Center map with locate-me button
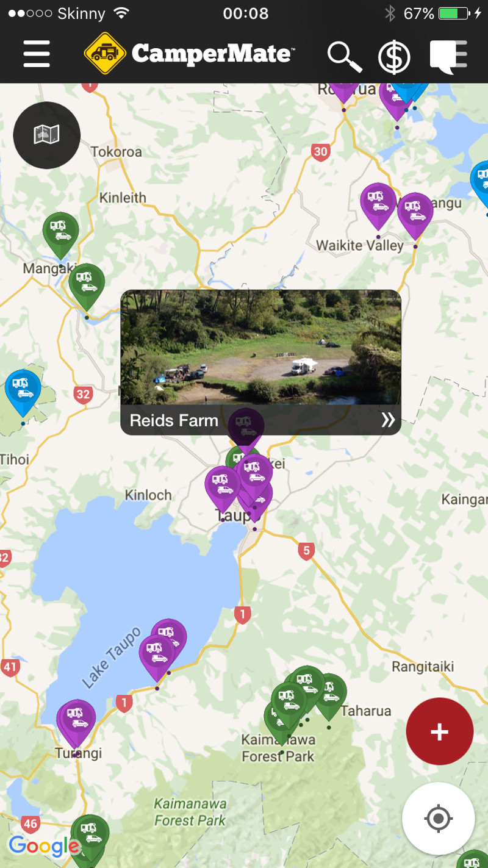 (438, 819)
